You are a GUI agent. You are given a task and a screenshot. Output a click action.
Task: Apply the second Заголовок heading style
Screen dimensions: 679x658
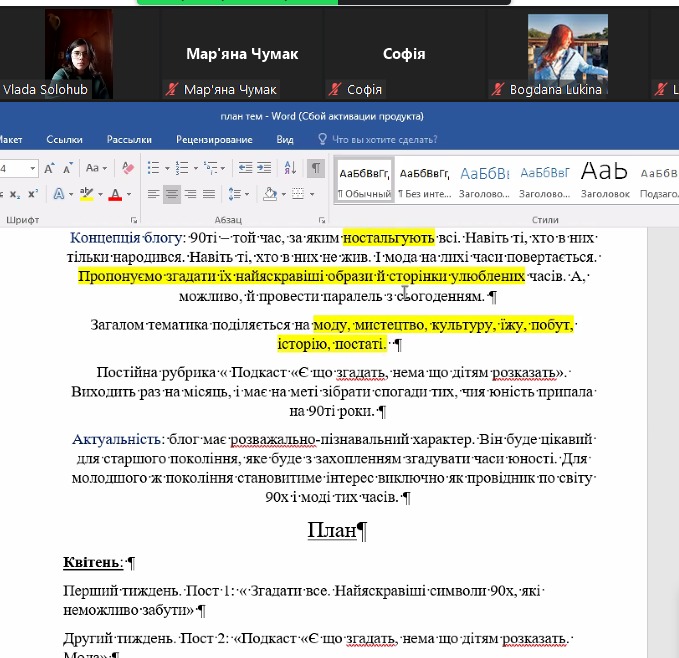point(544,180)
